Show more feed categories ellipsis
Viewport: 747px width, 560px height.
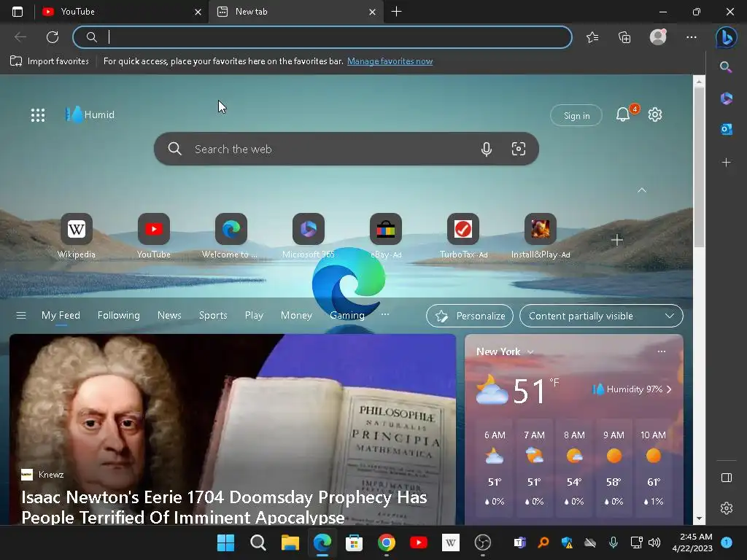tap(385, 314)
